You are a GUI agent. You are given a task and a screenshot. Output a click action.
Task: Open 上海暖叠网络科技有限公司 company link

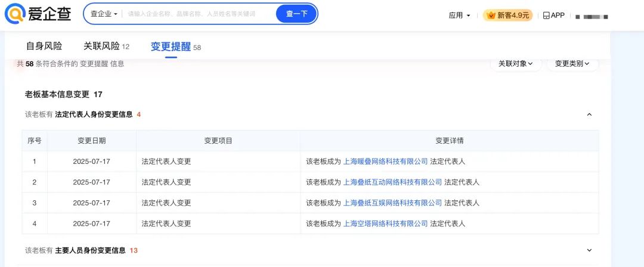(x=385, y=162)
